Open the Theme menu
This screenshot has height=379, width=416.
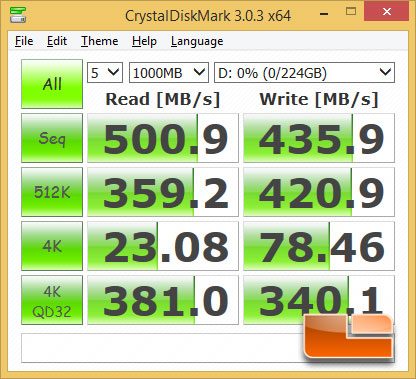100,41
